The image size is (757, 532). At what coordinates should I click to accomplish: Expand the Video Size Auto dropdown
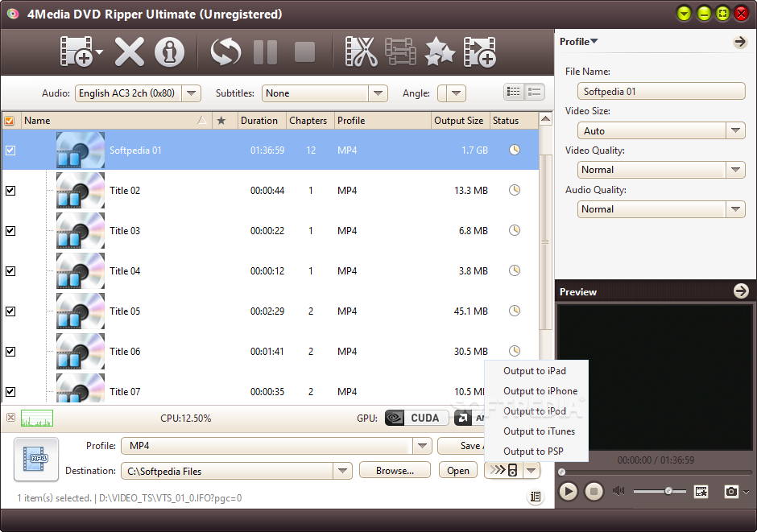(x=735, y=130)
